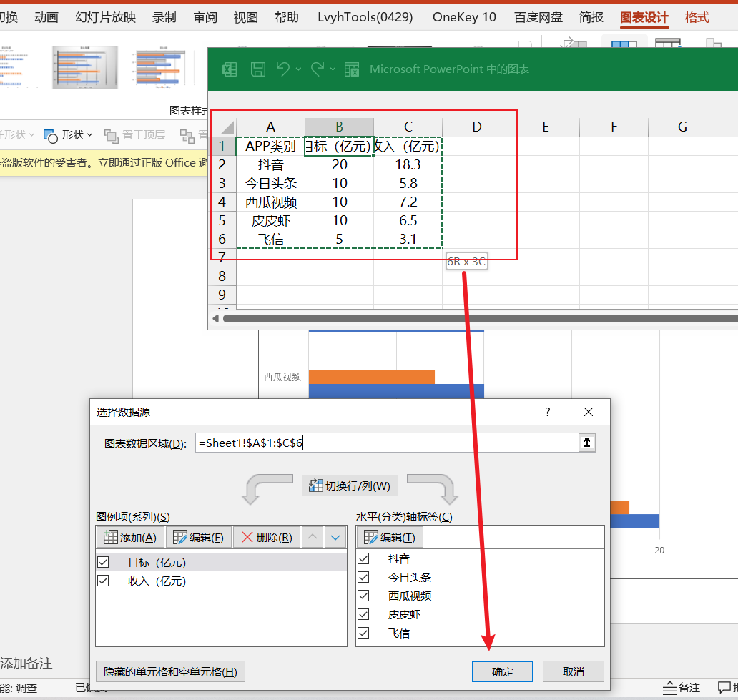Open the 备注 notes pane from status bar

[x=681, y=688]
